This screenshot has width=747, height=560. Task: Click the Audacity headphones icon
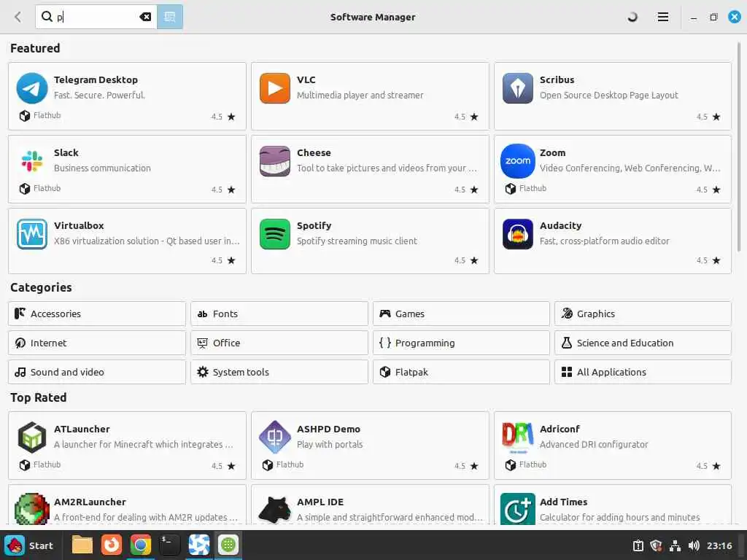(518, 234)
